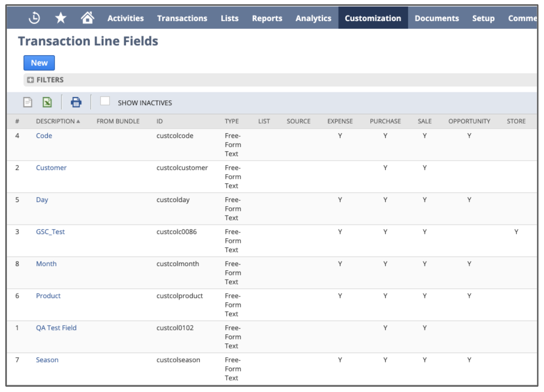The image size is (544, 392).
Task: Open the QA Test Field link
Action: point(56,328)
